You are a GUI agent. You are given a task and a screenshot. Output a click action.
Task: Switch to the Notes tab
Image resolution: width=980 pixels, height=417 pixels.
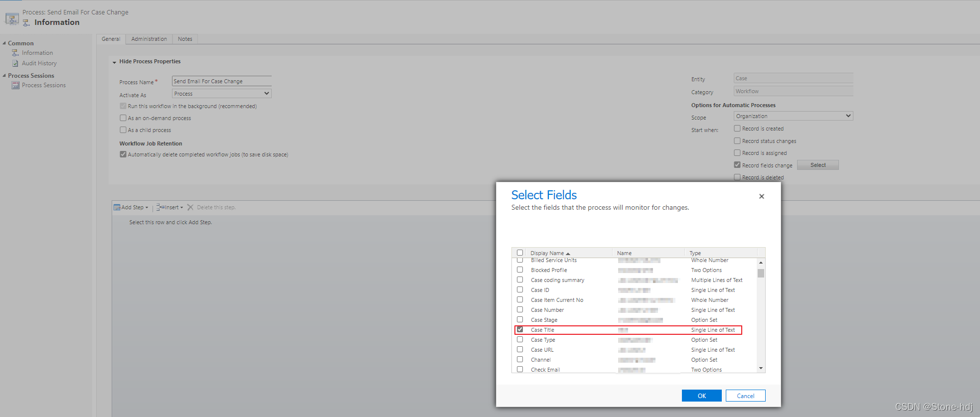tap(185, 39)
